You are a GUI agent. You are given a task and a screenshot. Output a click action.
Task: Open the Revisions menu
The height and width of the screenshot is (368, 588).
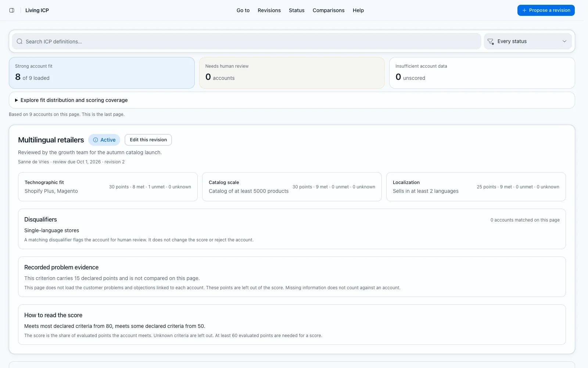(269, 10)
